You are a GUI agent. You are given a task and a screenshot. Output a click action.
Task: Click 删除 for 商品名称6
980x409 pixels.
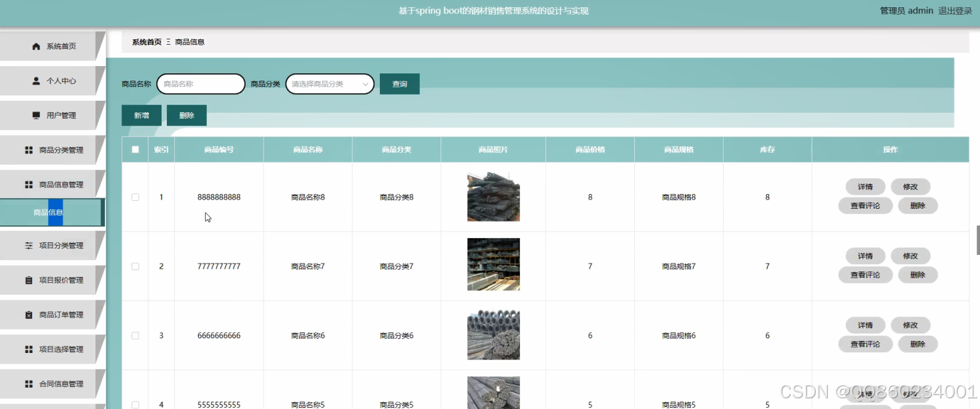click(x=918, y=344)
